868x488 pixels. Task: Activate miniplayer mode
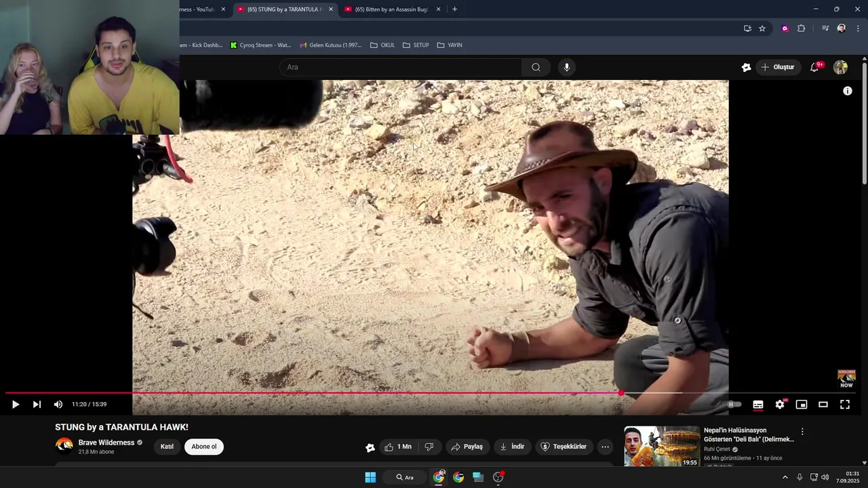pos(802,405)
